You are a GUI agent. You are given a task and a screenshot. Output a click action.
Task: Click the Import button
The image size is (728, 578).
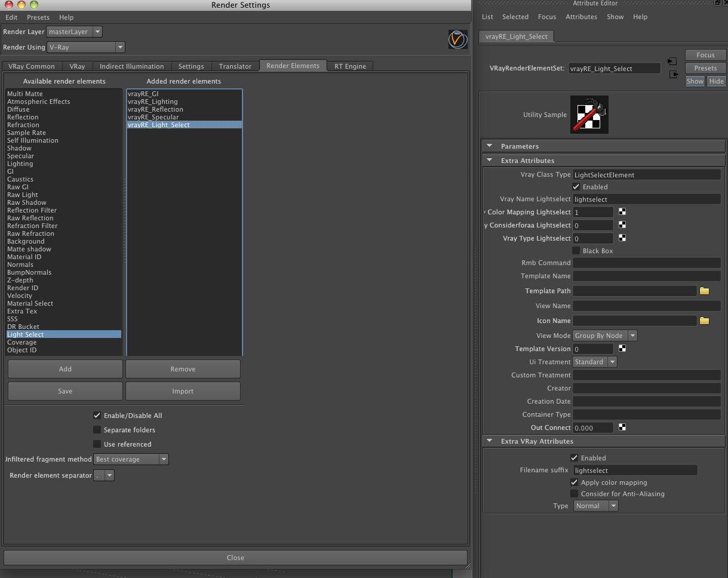[183, 391]
